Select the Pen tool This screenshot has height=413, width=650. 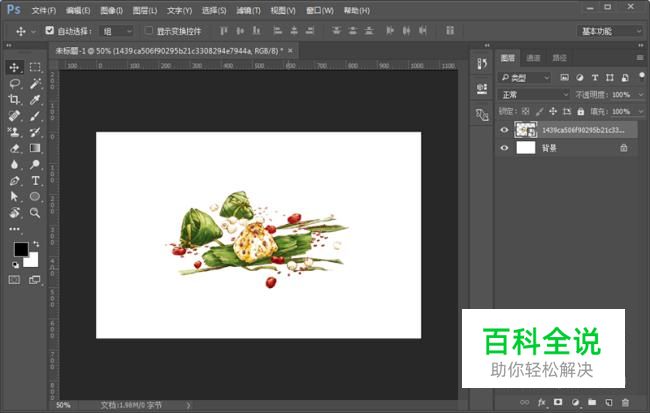[14, 180]
